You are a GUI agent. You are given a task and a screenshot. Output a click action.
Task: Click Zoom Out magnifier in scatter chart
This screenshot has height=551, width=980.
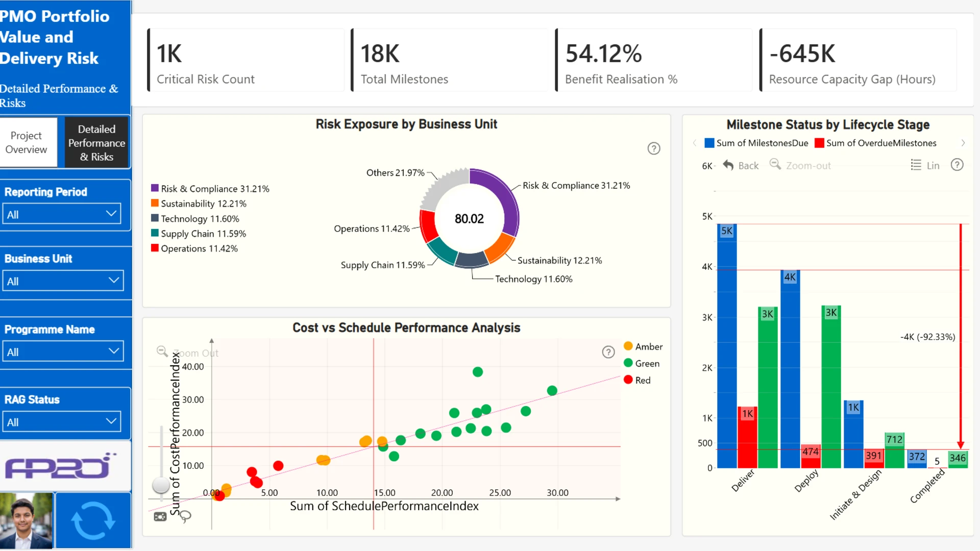coord(162,351)
